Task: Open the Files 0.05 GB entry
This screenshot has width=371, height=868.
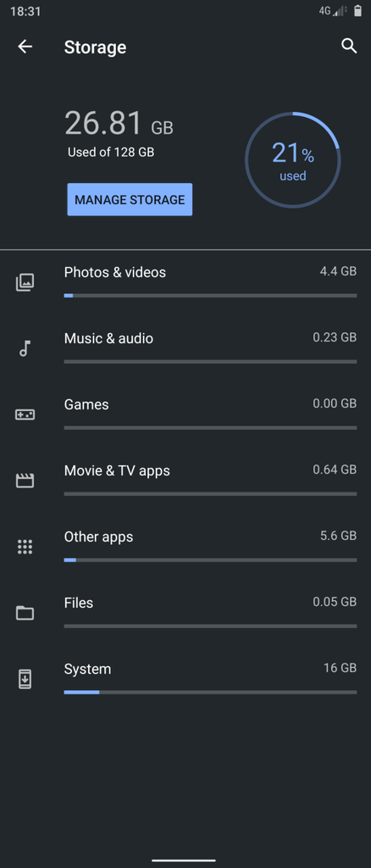Action: pyautogui.click(x=185, y=614)
